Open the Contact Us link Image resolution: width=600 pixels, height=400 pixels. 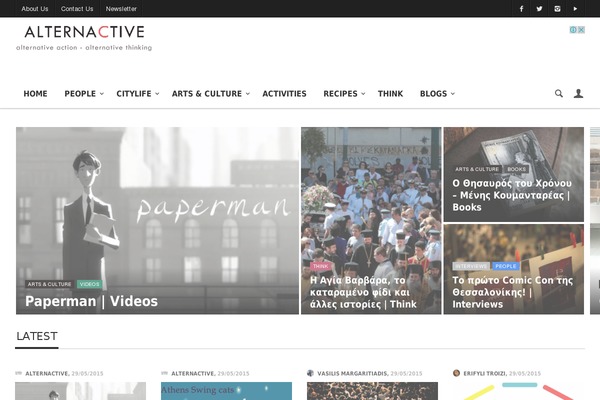click(77, 9)
